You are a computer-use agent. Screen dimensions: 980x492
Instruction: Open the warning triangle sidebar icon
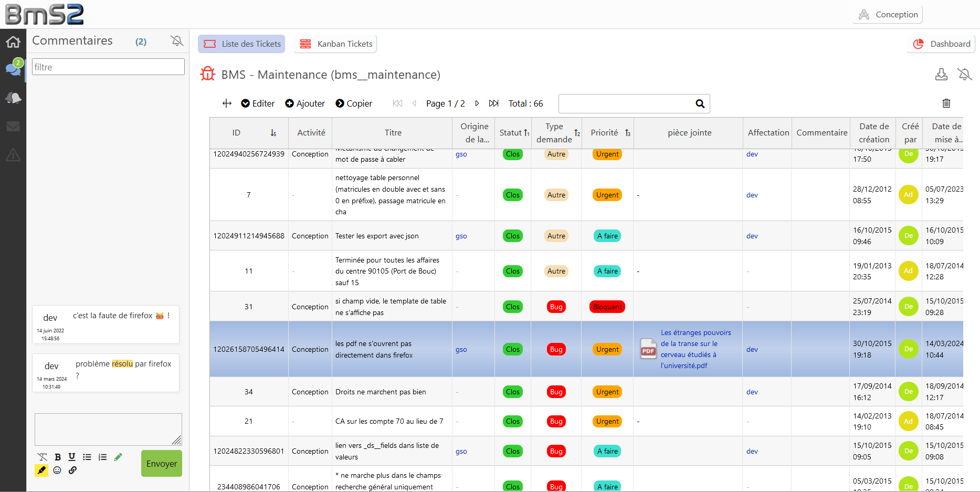13,155
